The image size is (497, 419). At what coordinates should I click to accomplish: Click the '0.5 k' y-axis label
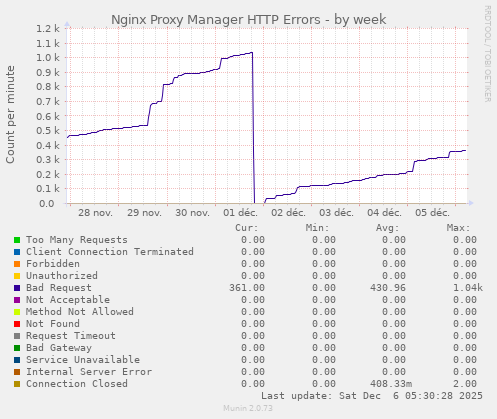point(48,131)
